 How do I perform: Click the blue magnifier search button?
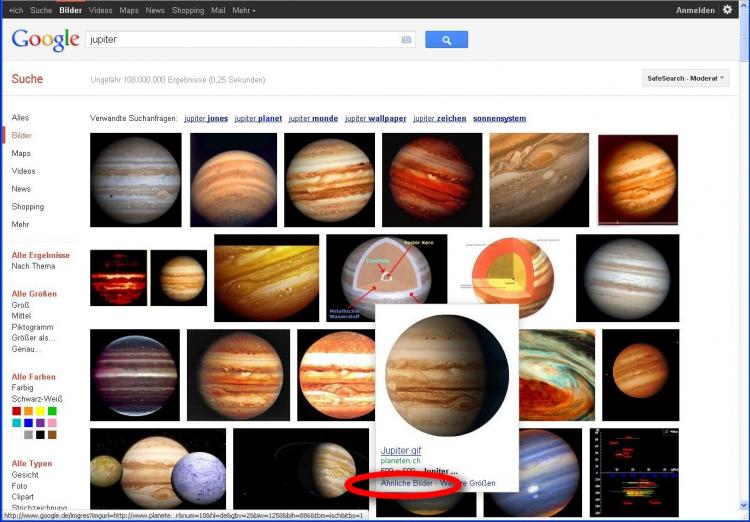coord(446,40)
